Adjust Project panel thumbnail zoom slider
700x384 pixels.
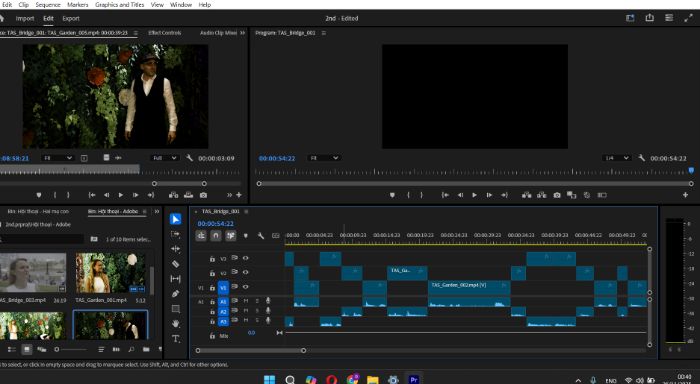[x=71, y=349]
